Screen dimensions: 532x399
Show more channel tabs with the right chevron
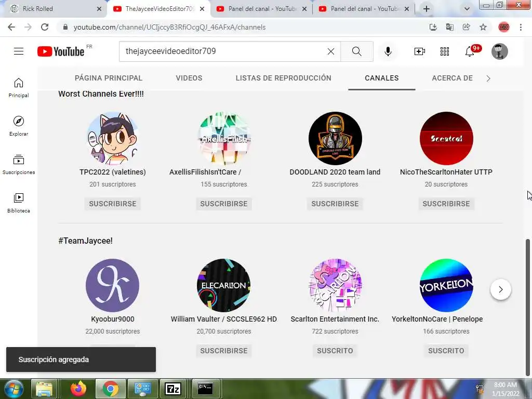(488, 78)
